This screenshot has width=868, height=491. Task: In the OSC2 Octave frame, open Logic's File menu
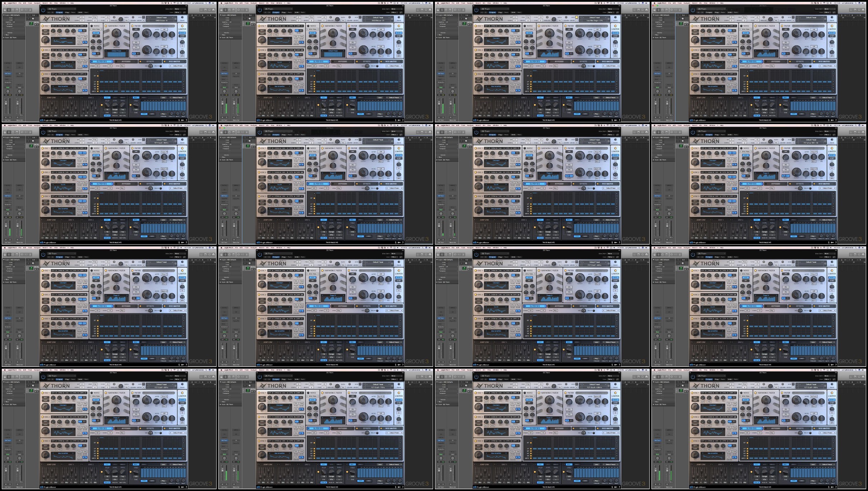click(x=20, y=3)
